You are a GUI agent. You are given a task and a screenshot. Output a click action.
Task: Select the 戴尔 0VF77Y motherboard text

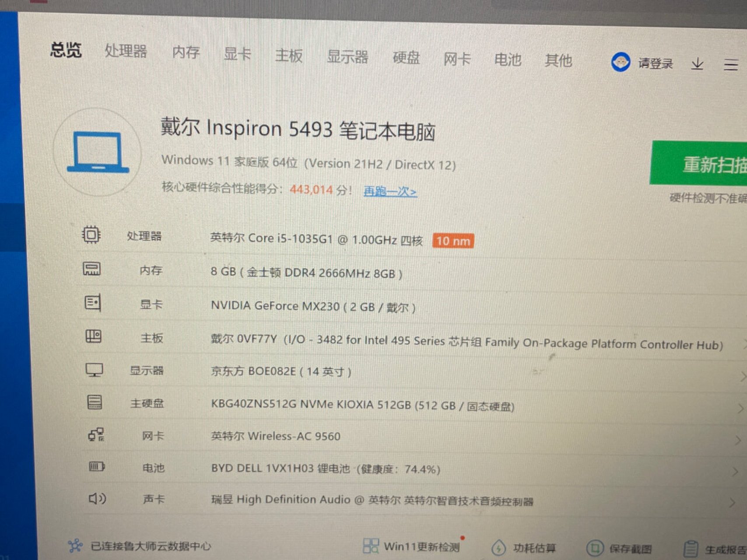point(467,342)
